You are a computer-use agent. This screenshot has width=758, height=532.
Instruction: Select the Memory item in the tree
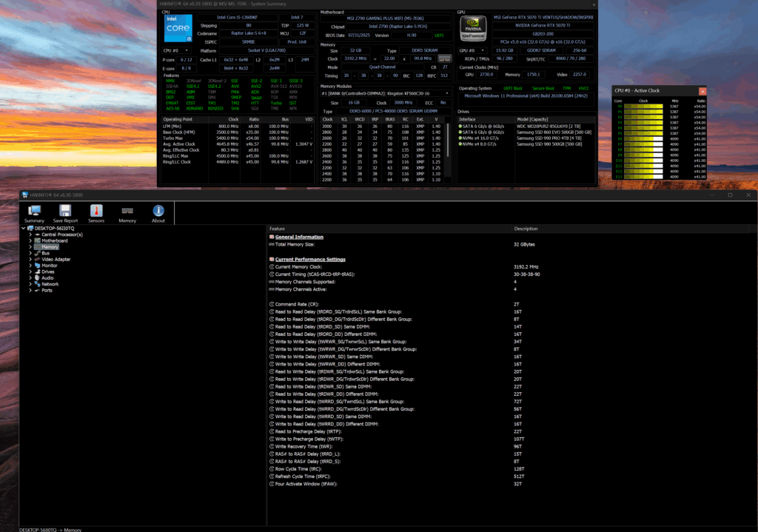[x=50, y=247]
